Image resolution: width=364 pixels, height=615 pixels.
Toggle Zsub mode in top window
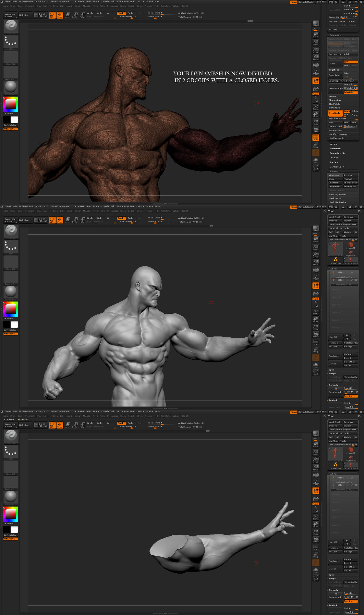tap(130, 13)
